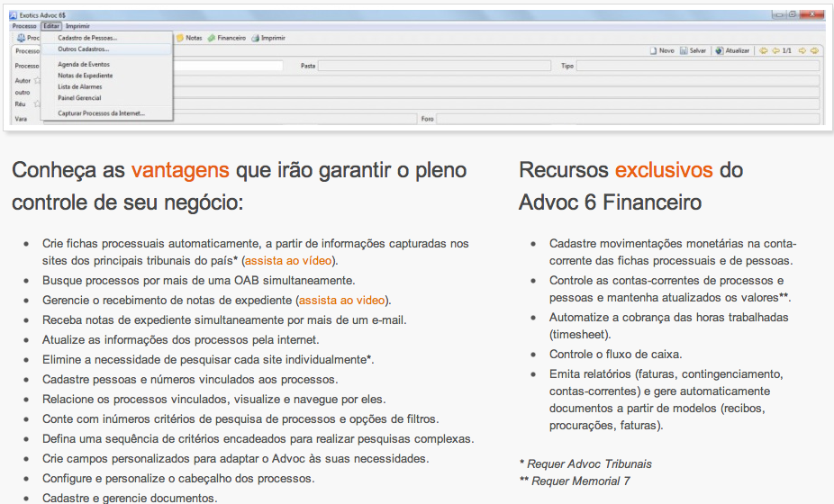Click the Atualizar globe icon
834x504 pixels.
click(x=719, y=51)
